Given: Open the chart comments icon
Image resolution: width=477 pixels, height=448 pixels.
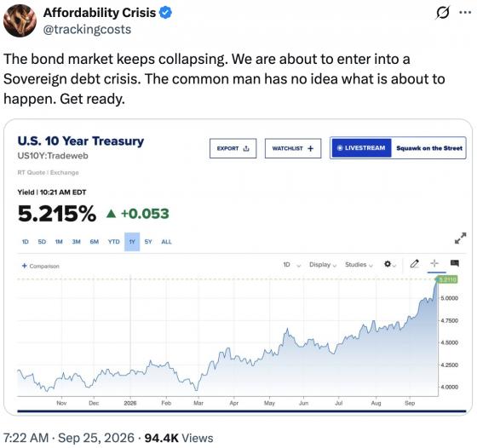Looking at the screenshot, I should coord(455,263).
